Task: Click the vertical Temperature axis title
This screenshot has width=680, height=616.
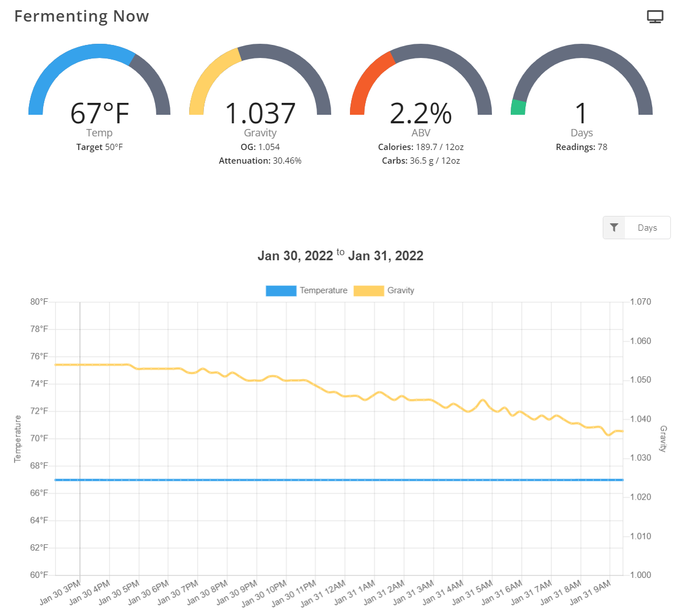Action: click(18, 439)
